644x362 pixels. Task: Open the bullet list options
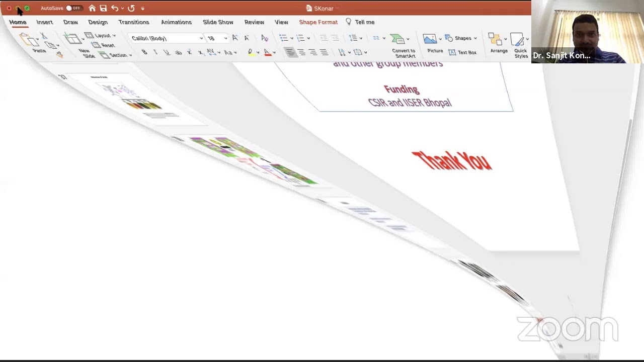[x=286, y=38]
